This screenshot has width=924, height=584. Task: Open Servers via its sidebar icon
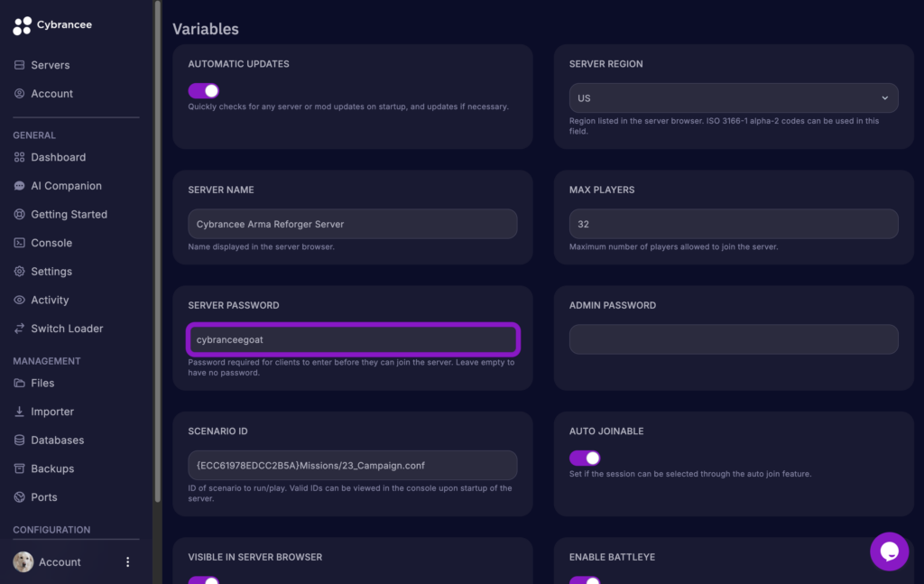(20, 65)
